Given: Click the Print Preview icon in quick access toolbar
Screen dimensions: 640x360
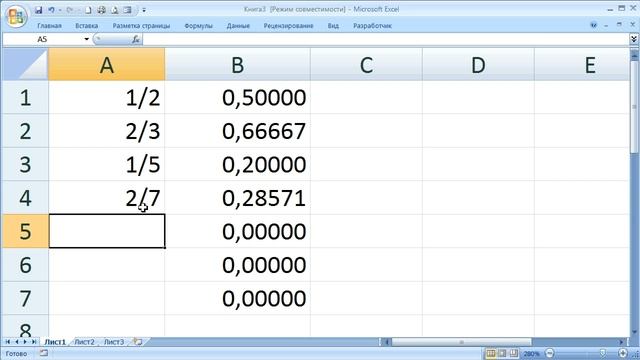Looking at the screenshot, I should 115,10.
